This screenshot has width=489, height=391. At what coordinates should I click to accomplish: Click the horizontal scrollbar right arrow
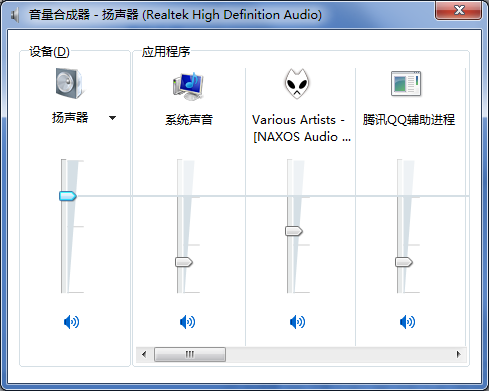pos(459,354)
